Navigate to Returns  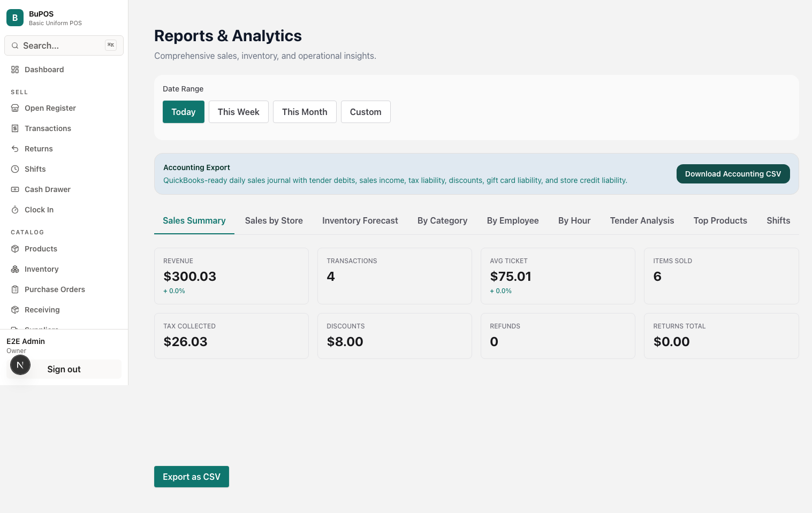(64, 149)
